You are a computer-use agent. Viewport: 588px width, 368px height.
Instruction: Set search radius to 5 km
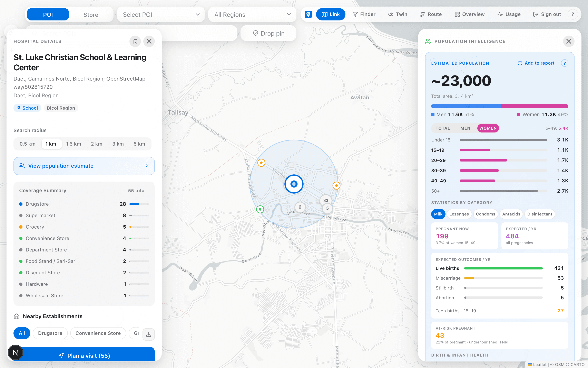click(139, 144)
